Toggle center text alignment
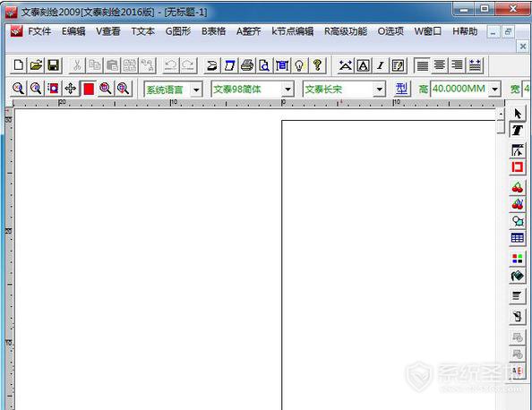 tap(440, 65)
